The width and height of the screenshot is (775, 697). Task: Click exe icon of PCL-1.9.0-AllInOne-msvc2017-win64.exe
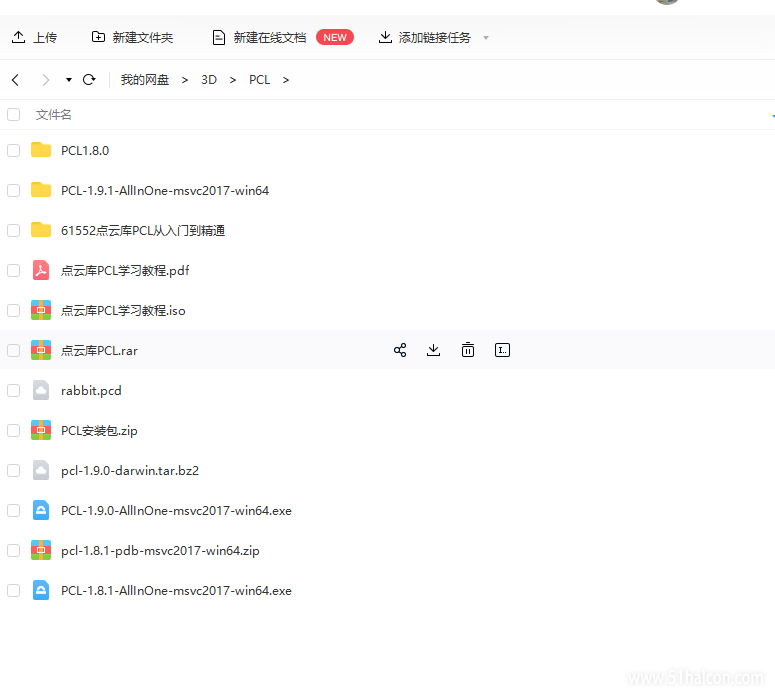[41, 511]
